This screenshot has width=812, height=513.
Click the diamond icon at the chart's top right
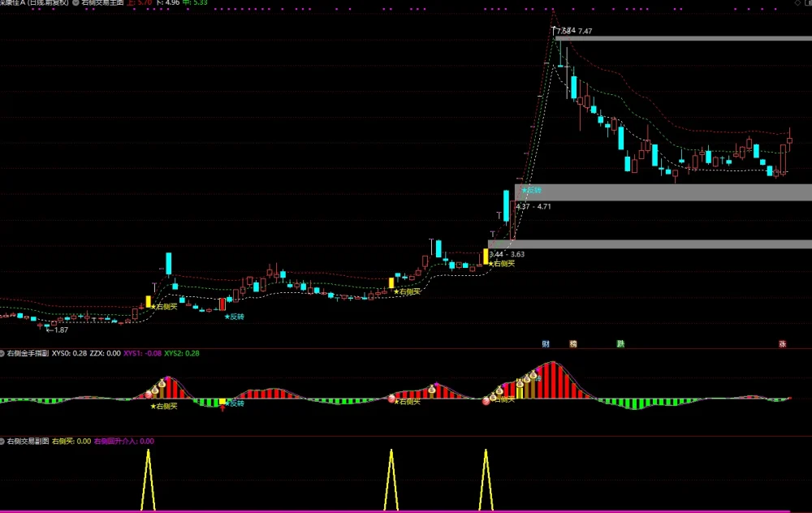coord(797,2)
